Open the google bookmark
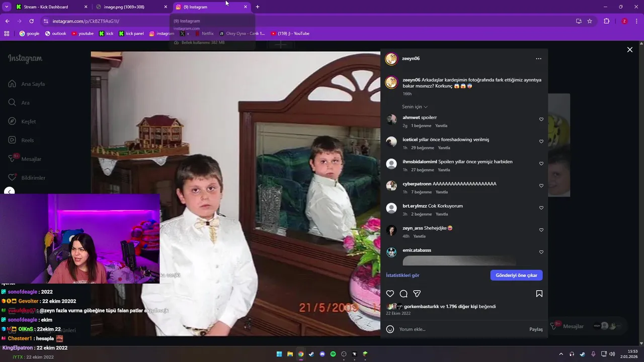The width and height of the screenshot is (644, 362). (29, 34)
